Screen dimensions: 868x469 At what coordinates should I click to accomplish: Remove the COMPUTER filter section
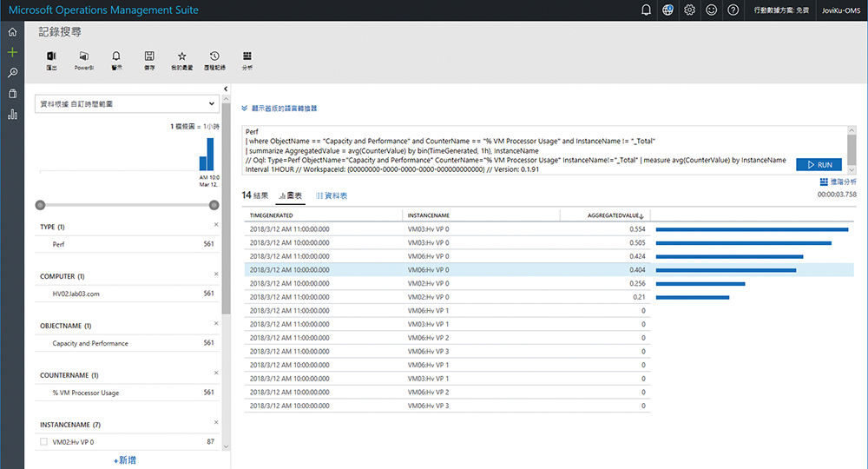coord(216,274)
